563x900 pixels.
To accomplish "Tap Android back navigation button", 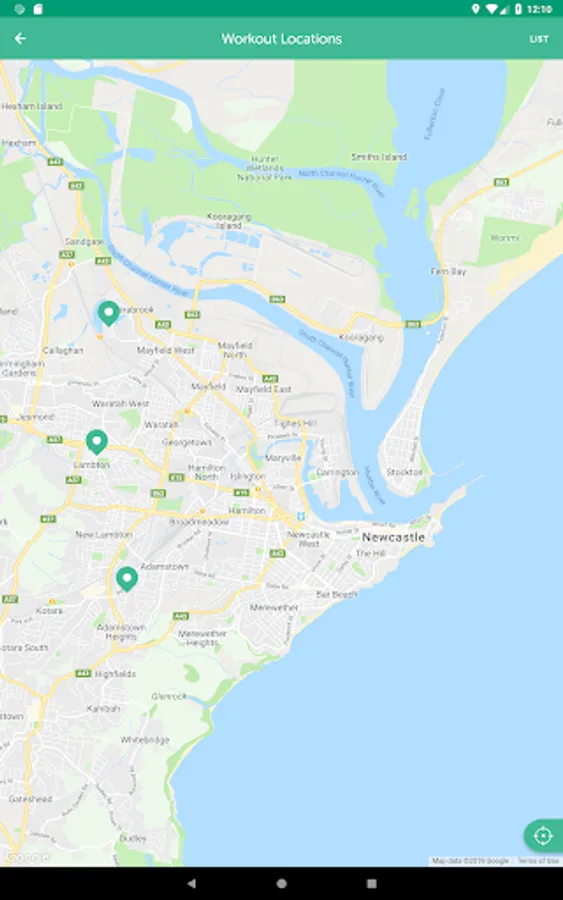I will [191, 883].
